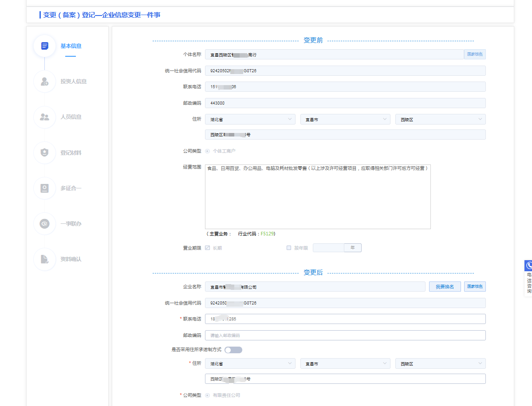The image size is (532, 406).
Task: Switch to 投资人信息 tab label
Action: click(x=74, y=82)
